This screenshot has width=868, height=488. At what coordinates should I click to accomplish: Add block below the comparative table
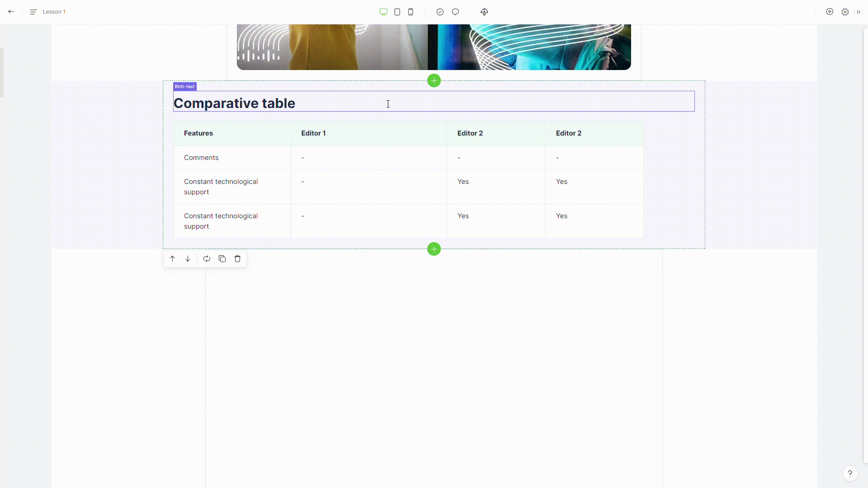(434, 249)
